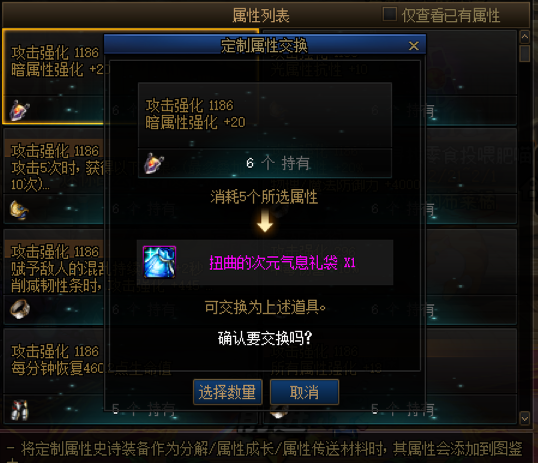Screen dimensions: 538x463
Task: Close the 定制属性交换 dialog
Action: 414,46
